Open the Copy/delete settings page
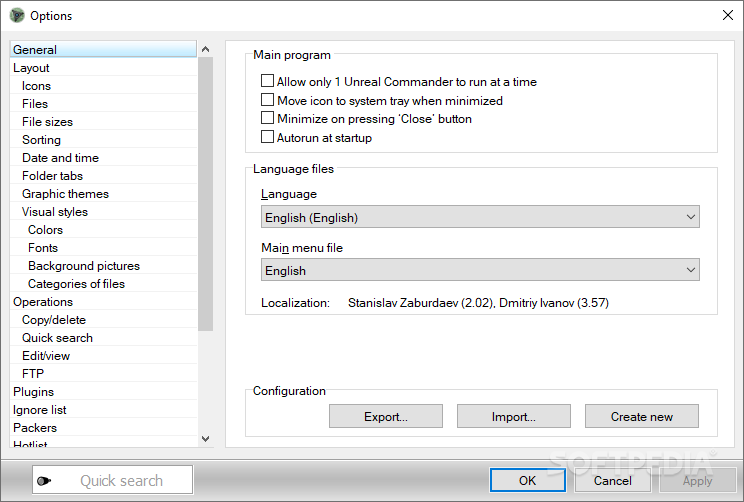744x502 pixels. (103, 320)
